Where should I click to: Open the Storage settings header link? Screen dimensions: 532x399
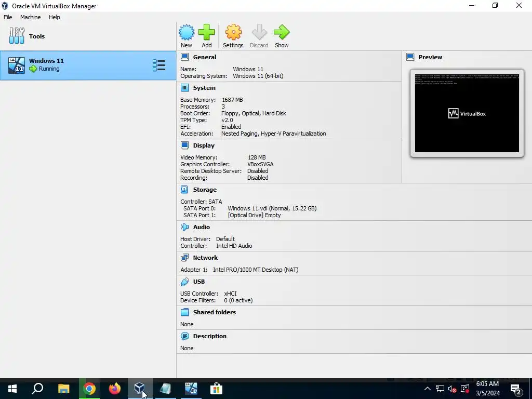click(205, 190)
